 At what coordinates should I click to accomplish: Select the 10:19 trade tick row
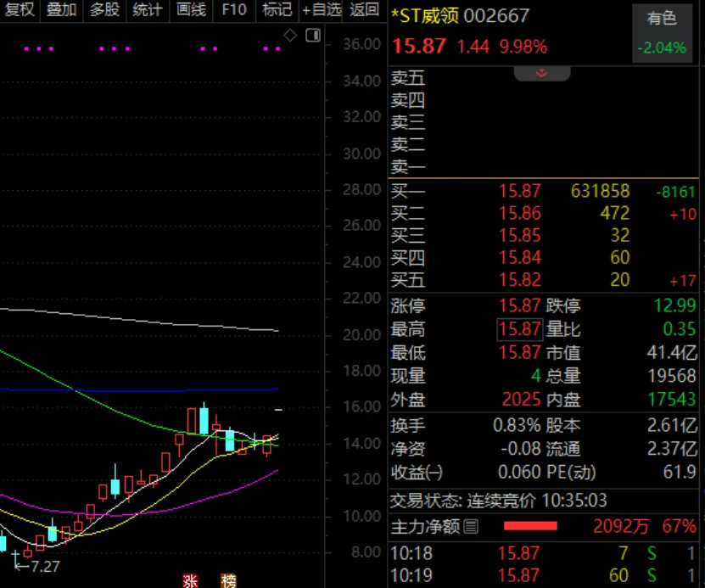pos(543,576)
